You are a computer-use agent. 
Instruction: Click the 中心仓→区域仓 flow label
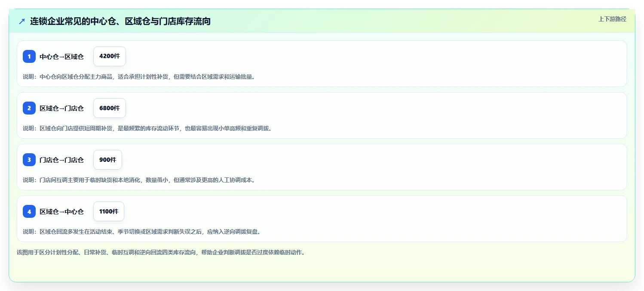click(62, 56)
